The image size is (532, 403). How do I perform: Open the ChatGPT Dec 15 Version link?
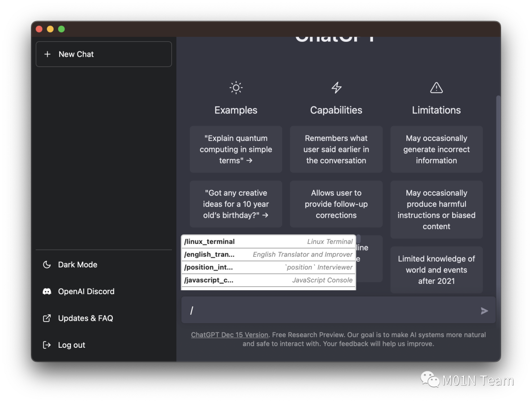(x=230, y=335)
